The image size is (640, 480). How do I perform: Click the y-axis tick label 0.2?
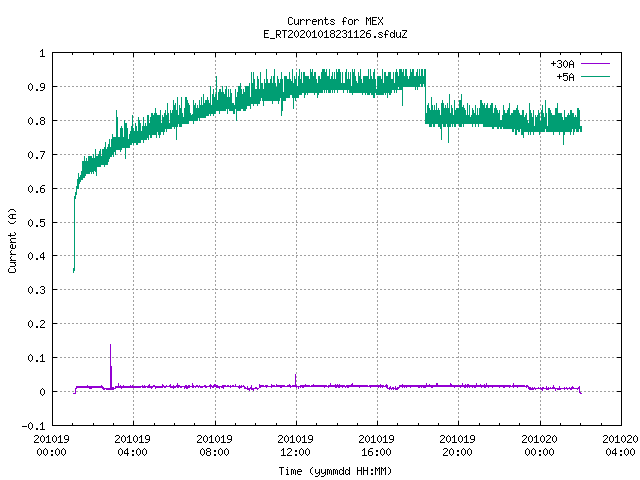[36, 324]
